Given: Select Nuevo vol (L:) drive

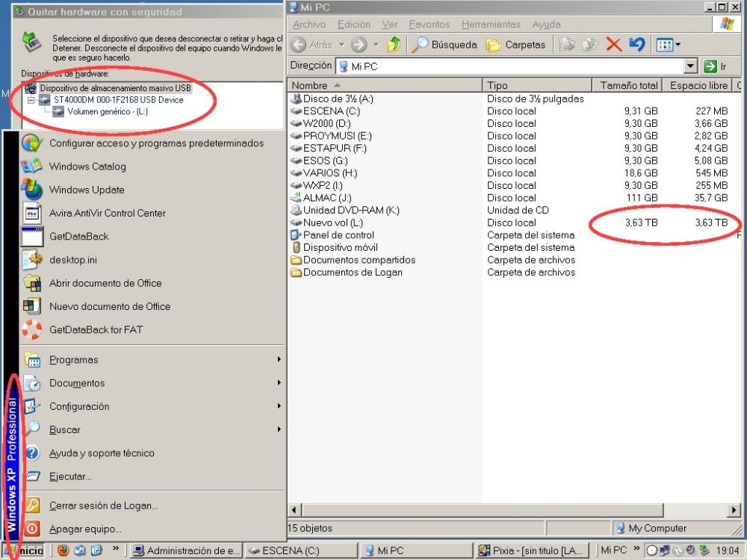Looking at the screenshot, I should pyautogui.click(x=332, y=223).
